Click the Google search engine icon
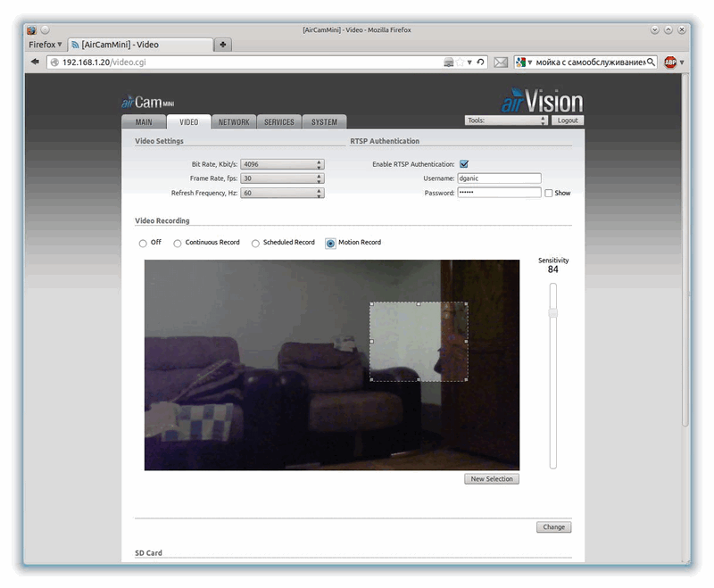 point(521,62)
